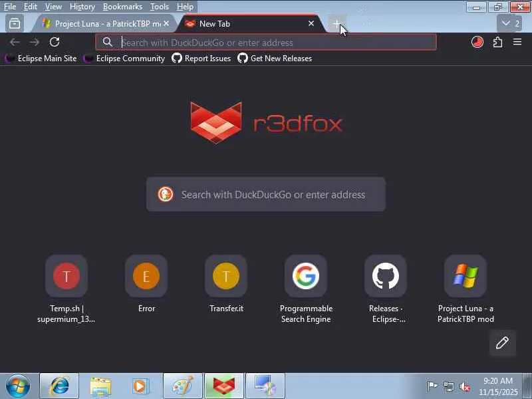The image size is (532, 399).
Task: Open the History menu
Action: [82, 7]
